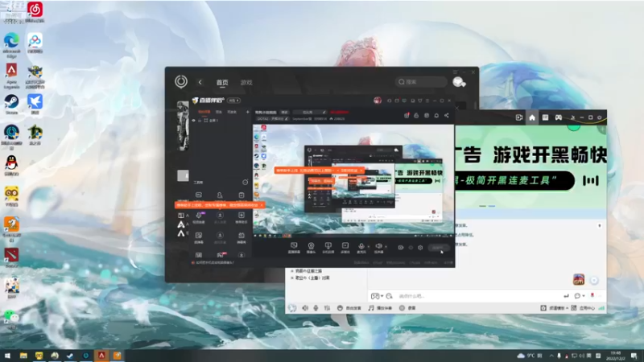The width and height of the screenshot is (644, 362).
Task: Go back with the arrow beside 首页
Action: (x=200, y=82)
